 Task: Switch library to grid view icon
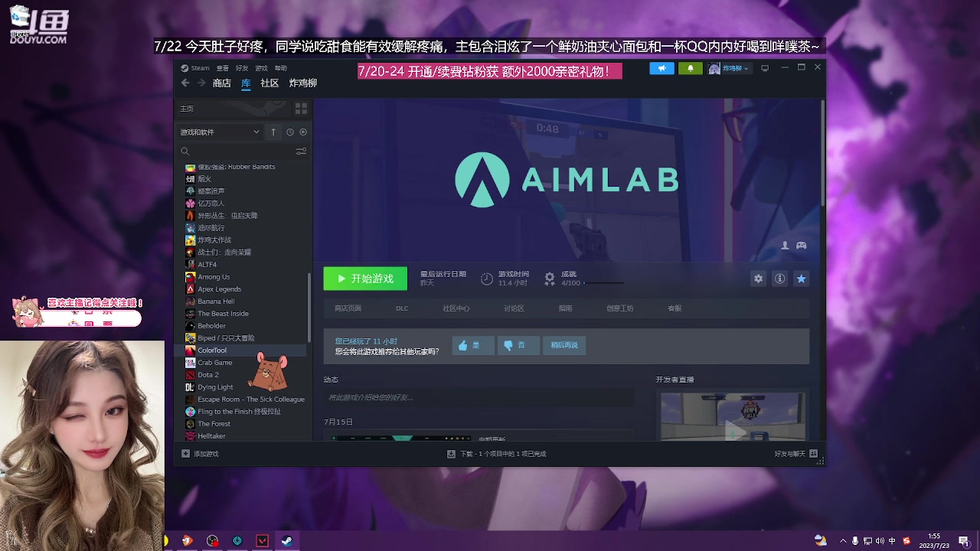tap(301, 109)
